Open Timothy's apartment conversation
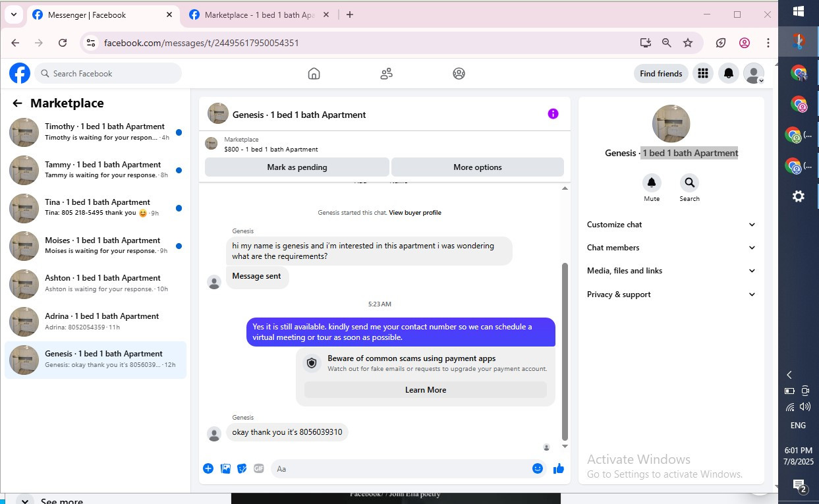819x504 pixels. tap(96, 132)
